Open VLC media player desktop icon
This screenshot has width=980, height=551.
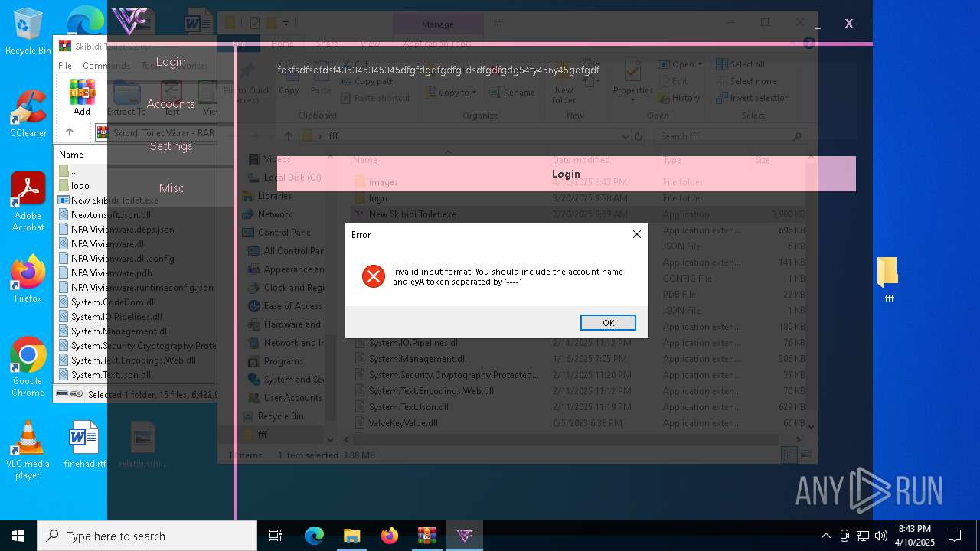click(28, 450)
